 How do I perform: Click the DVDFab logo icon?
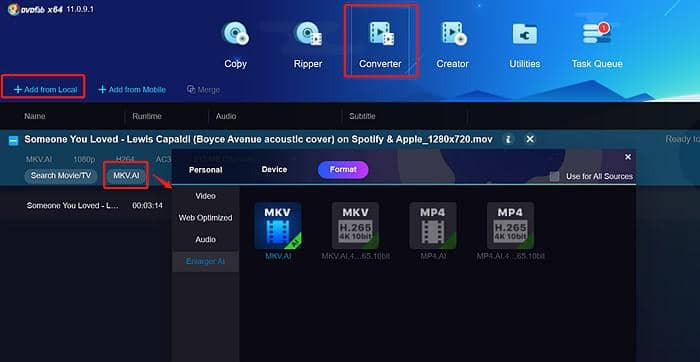pyautogui.click(x=13, y=9)
